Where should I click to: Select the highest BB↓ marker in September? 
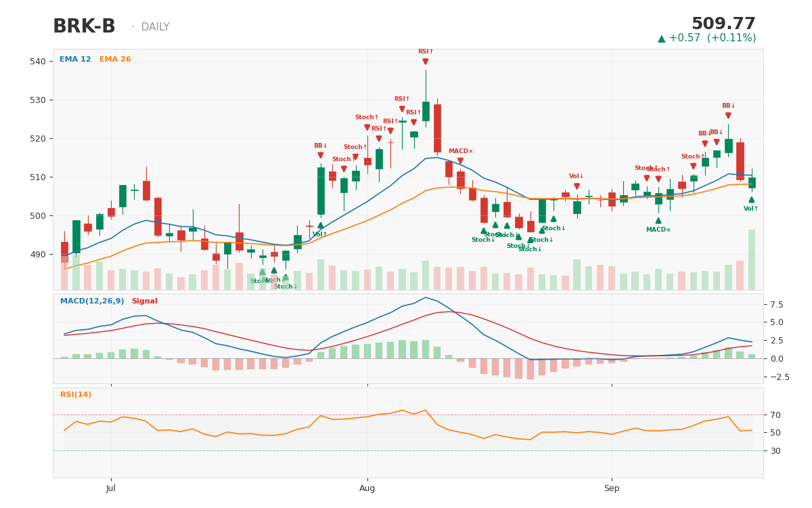click(x=728, y=116)
